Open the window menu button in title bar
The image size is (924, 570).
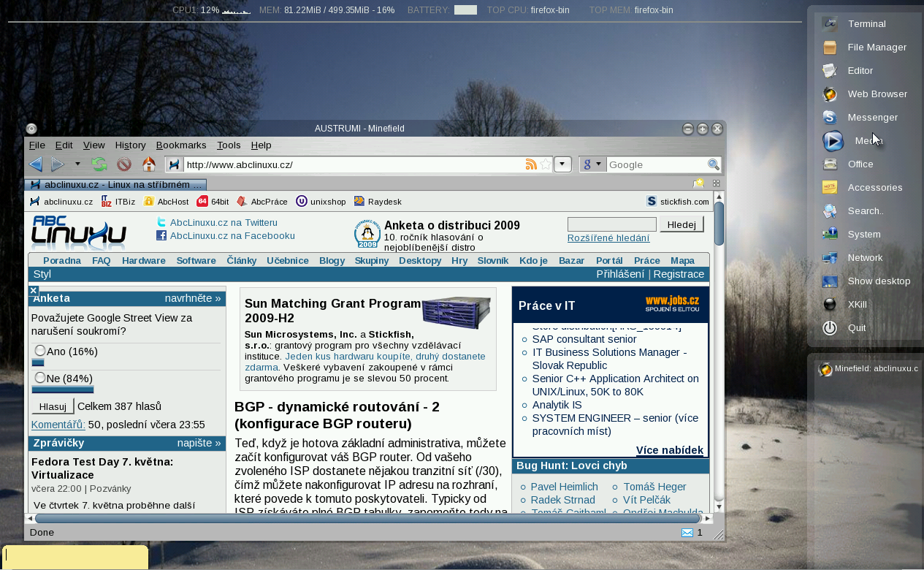click(x=31, y=129)
